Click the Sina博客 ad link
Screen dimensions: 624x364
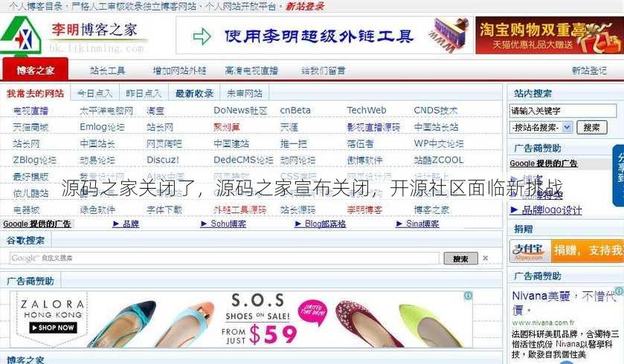pos(418,224)
